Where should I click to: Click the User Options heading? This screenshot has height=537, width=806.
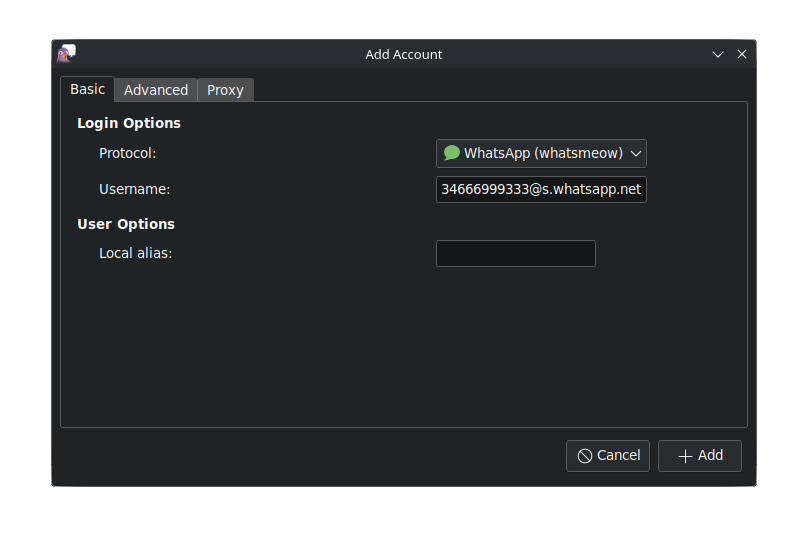(126, 224)
